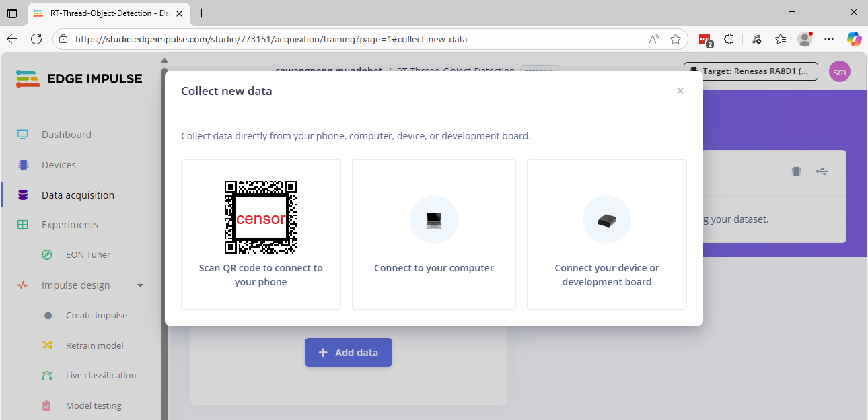Click the Live classification icon
This screenshot has width=868, height=420.
click(47, 376)
